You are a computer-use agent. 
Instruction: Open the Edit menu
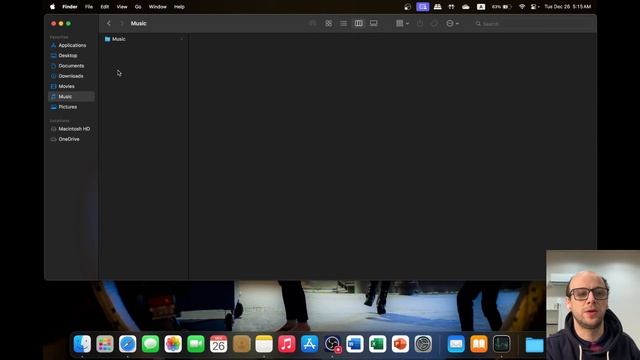[x=104, y=7]
